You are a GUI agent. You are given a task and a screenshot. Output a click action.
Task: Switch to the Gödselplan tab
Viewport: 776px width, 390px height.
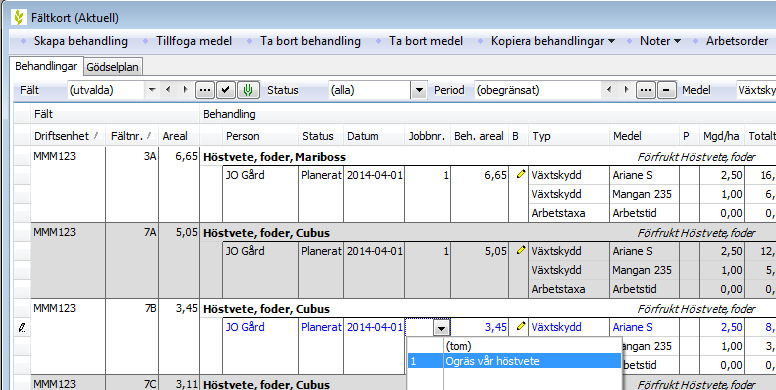[112, 67]
